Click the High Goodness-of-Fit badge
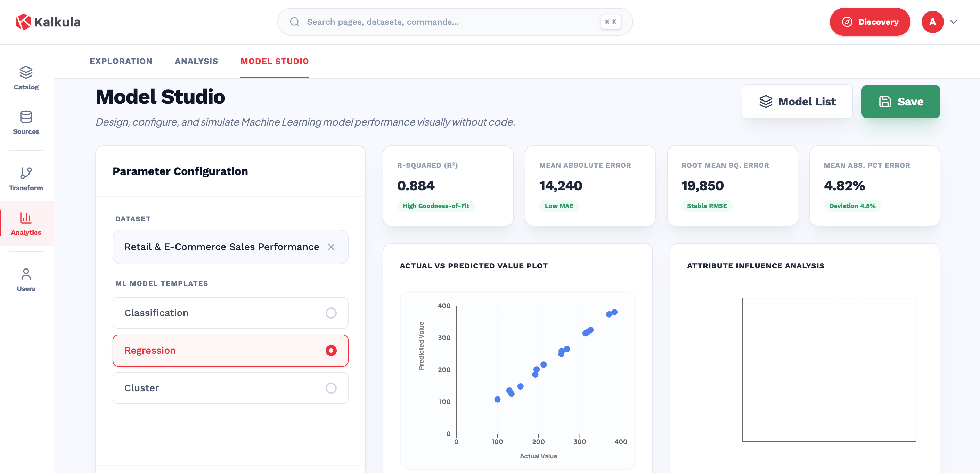This screenshot has height=473, width=980. (x=435, y=206)
